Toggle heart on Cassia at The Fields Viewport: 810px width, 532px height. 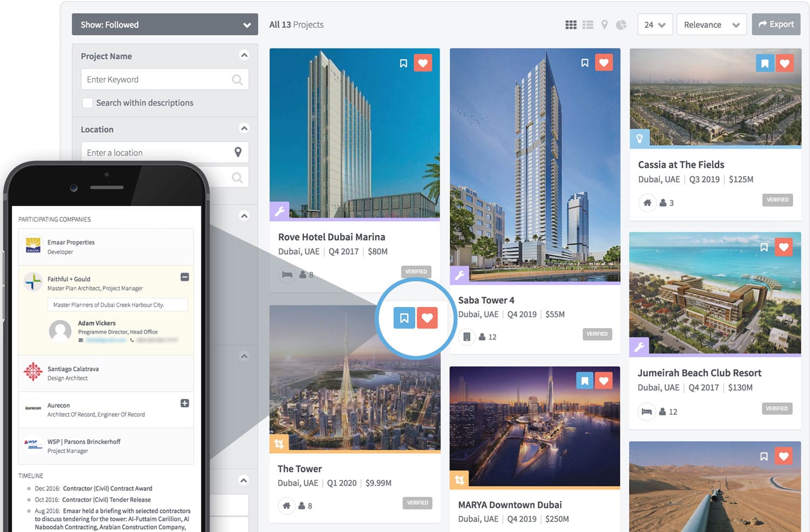pyautogui.click(x=784, y=64)
